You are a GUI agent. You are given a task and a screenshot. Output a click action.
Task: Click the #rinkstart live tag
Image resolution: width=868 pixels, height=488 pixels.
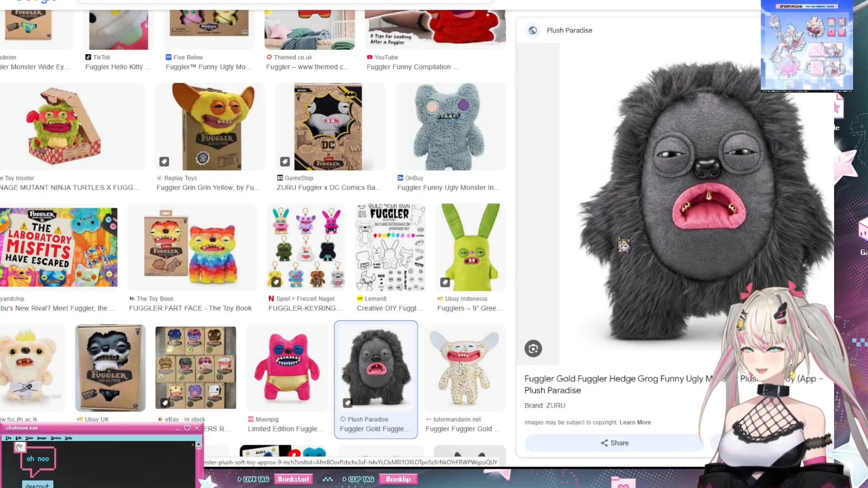(x=293, y=479)
